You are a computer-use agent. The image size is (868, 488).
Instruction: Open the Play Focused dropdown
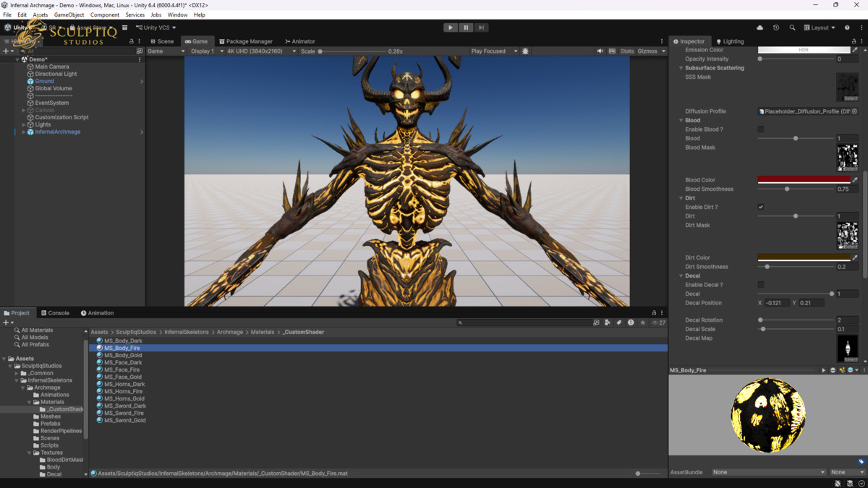coord(494,51)
